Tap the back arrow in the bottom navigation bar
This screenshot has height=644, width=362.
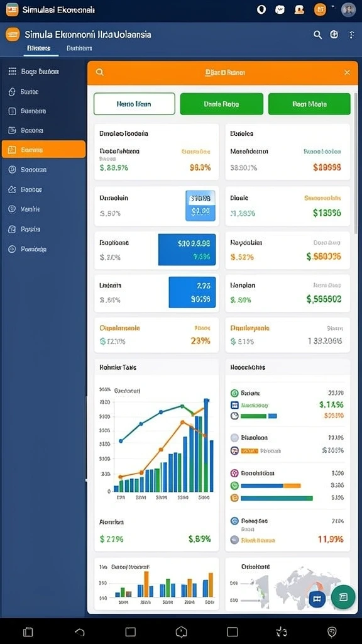(80, 631)
